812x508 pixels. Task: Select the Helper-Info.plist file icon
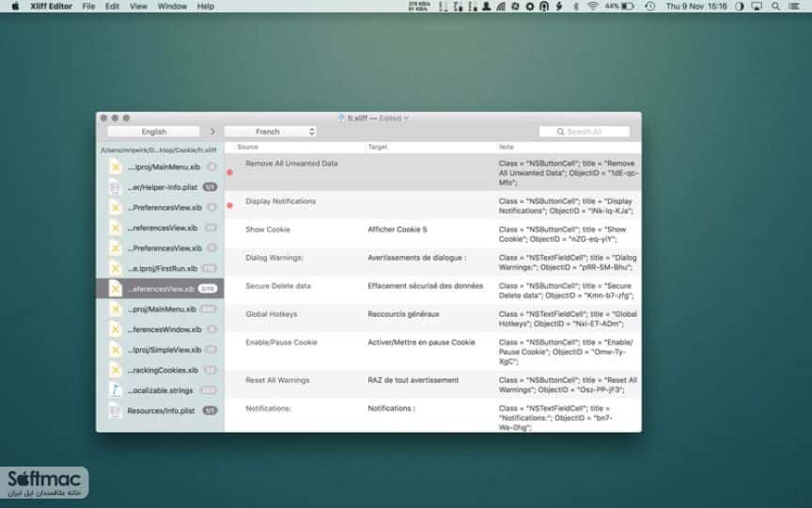pos(116,187)
